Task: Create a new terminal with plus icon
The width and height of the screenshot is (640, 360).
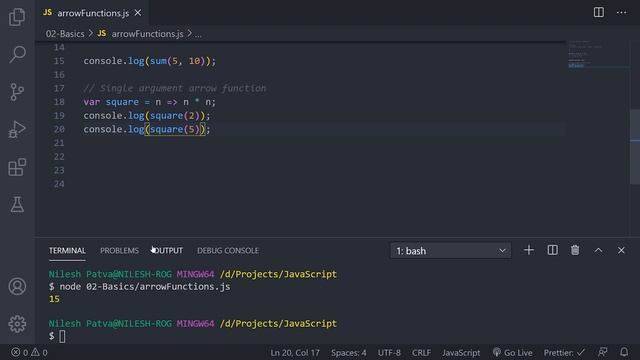Action: tap(529, 250)
